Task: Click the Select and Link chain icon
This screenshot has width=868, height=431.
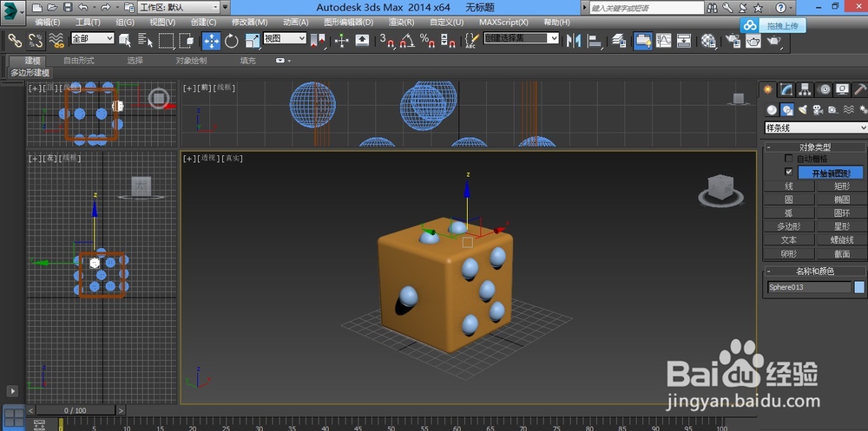Action: pyautogui.click(x=15, y=41)
